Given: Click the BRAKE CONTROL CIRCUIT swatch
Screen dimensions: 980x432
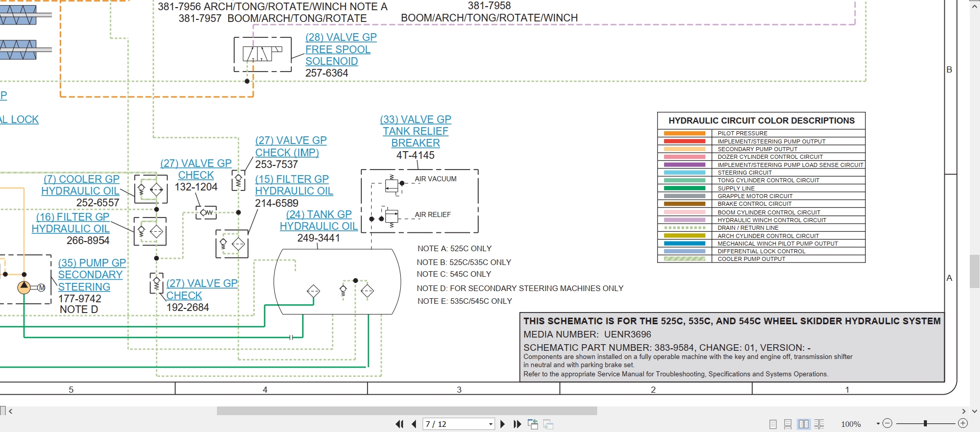Looking at the screenshot, I should coord(684,204).
